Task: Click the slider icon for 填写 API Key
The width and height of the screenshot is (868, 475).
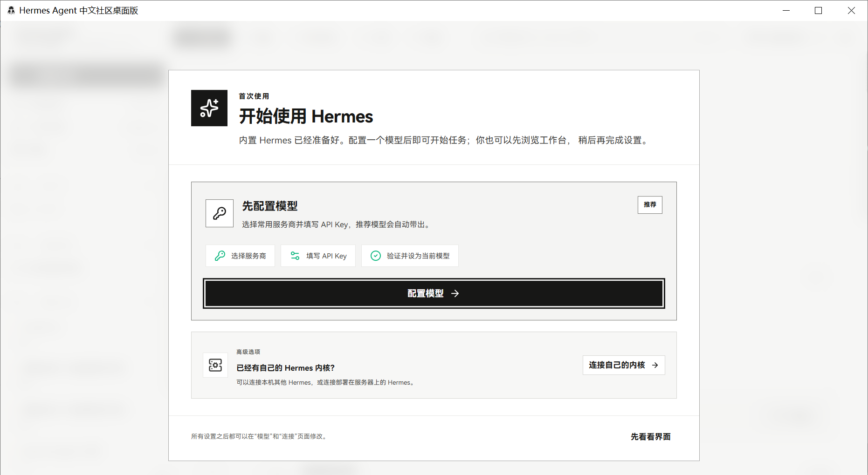Action: click(x=295, y=256)
